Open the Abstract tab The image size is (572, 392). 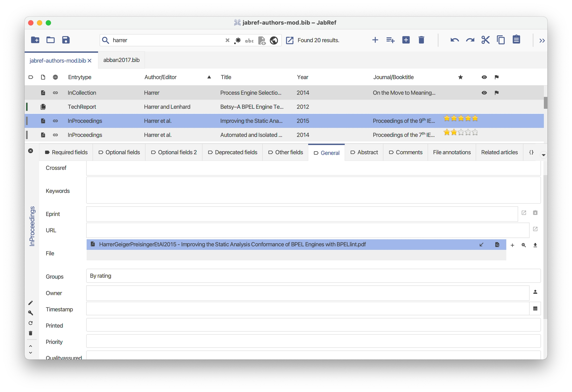tap(364, 152)
